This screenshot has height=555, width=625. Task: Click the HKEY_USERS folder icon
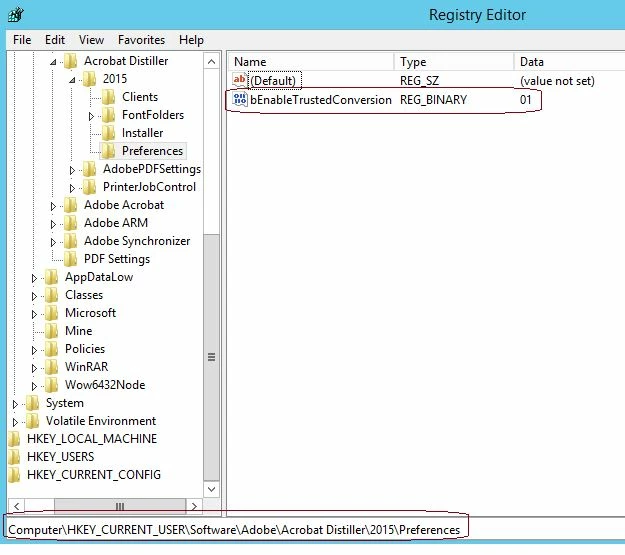(x=14, y=457)
